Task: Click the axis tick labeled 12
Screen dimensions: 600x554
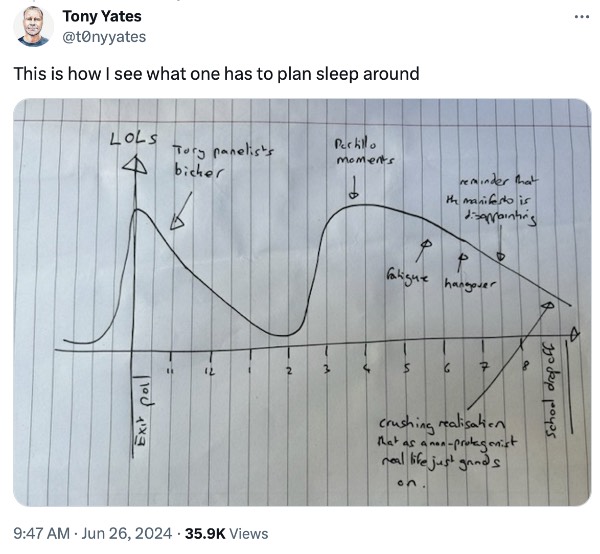Action: (210, 371)
